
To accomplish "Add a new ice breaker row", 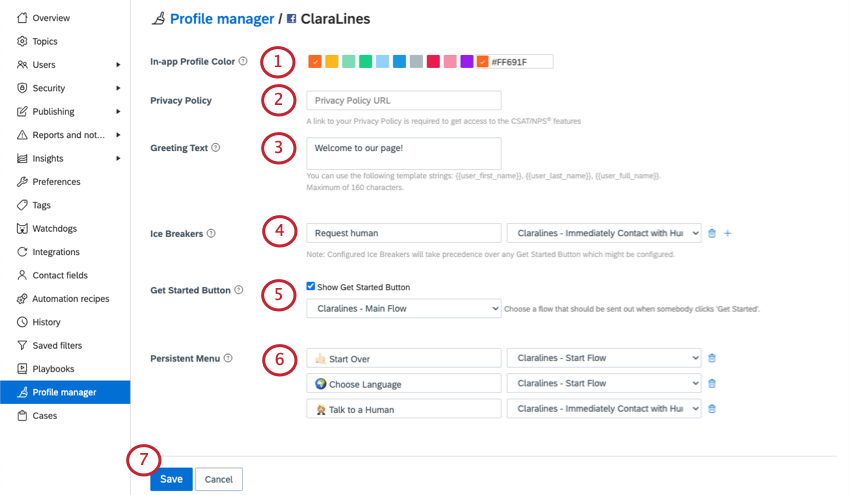I will coord(727,233).
